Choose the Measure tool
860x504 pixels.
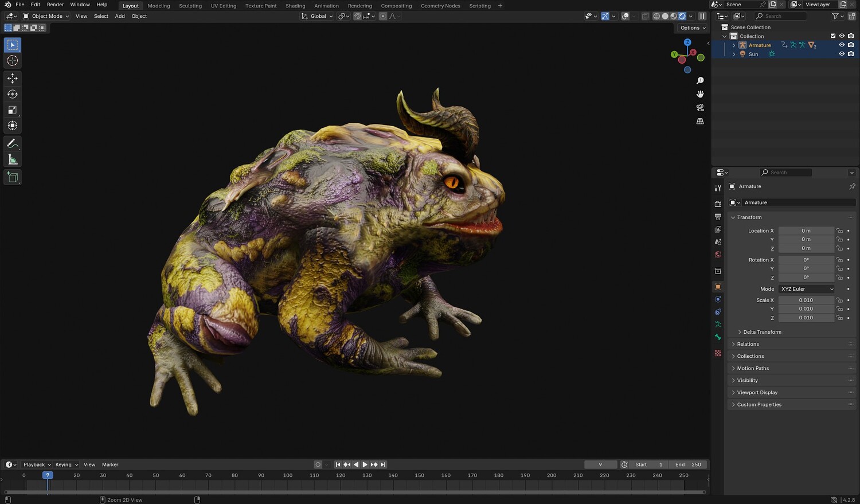pos(13,160)
